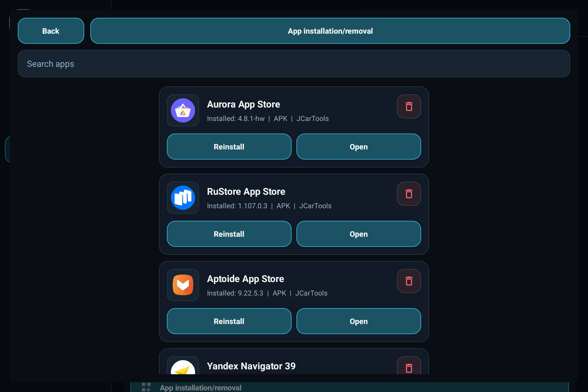This screenshot has width=588, height=392.
Task: Delete Aurora App Store with trash icon
Action: click(x=409, y=107)
